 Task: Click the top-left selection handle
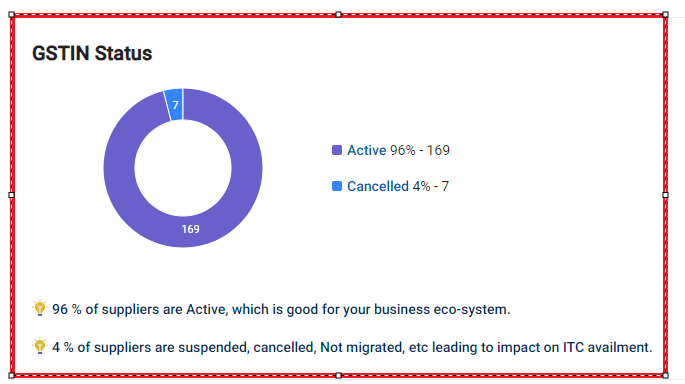(x=12, y=15)
